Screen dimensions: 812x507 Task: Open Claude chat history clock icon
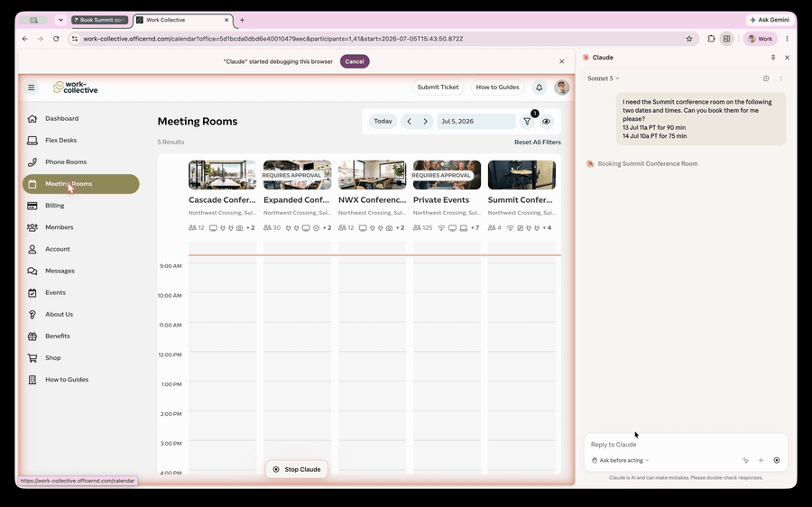766,78
